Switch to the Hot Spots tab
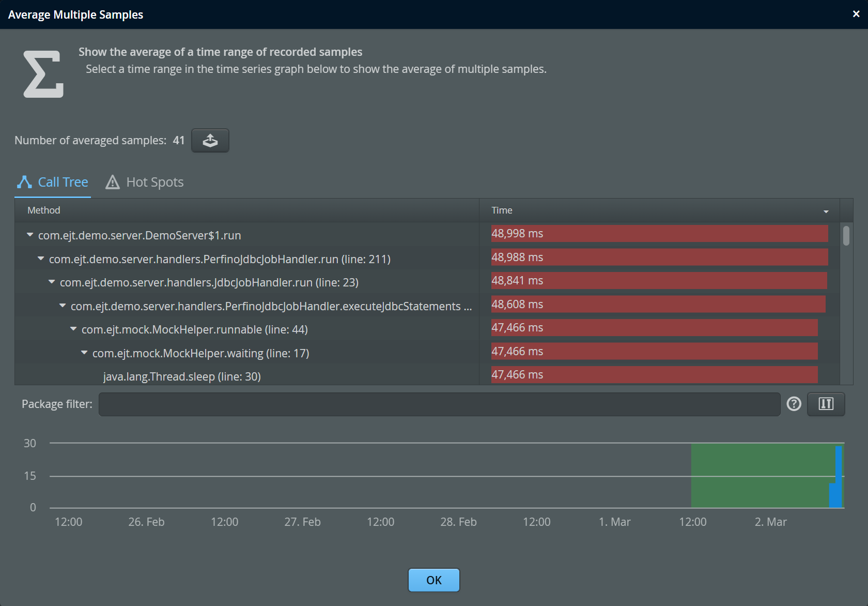 (154, 182)
